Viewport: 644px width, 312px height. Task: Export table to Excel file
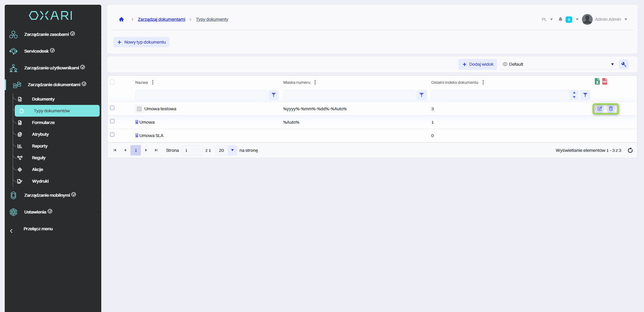point(597,81)
